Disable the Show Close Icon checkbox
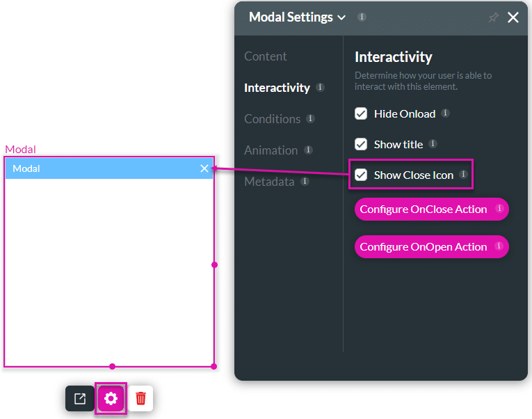This screenshot has width=532, height=419. click(x=361, y=175)
